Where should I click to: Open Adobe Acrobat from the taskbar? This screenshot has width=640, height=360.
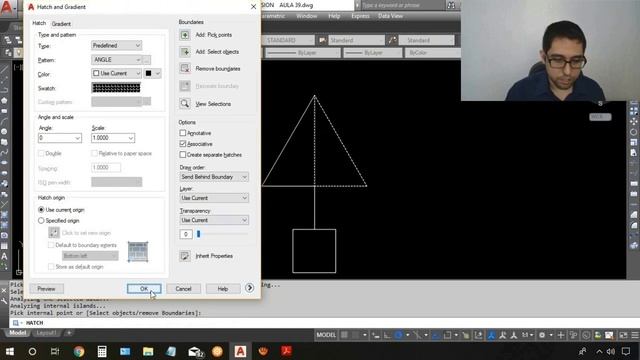click(287, 351)
